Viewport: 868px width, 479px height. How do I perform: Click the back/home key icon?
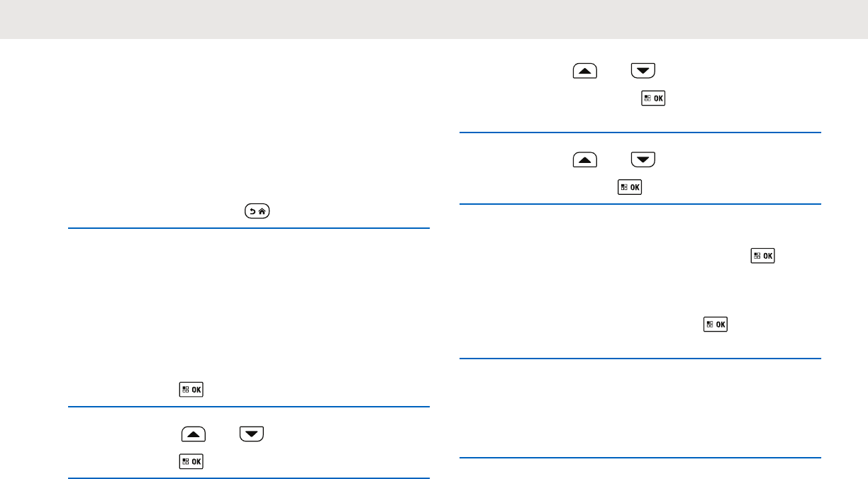click(x=255, y=210)
